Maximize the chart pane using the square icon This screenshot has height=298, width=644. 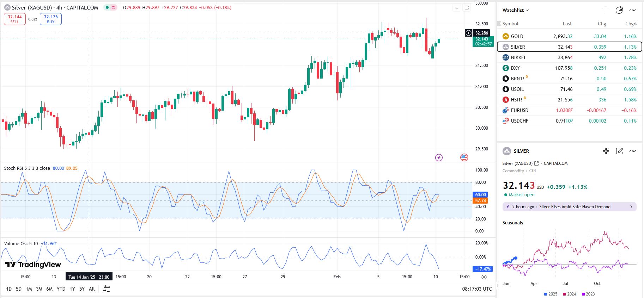467,8
